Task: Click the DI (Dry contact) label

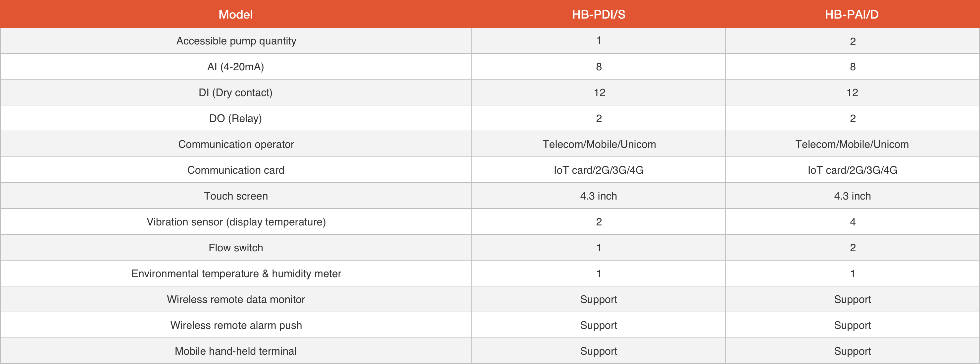Action: 235,92
